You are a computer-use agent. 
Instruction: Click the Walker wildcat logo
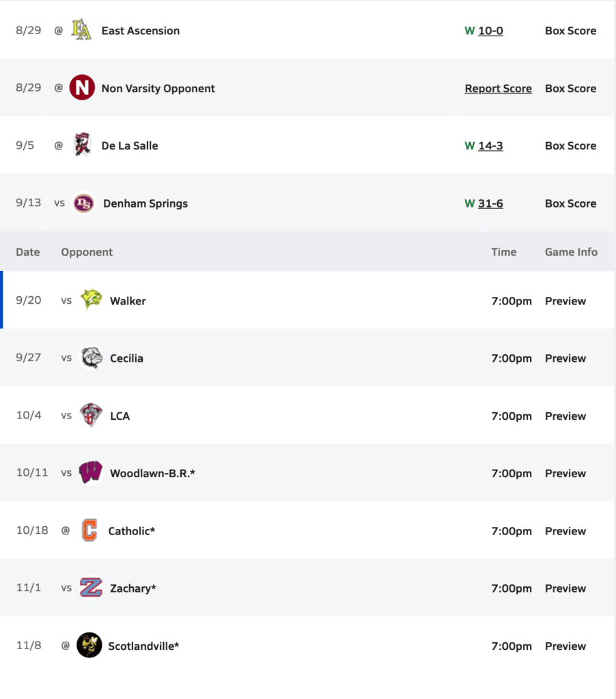click(91, 300)
